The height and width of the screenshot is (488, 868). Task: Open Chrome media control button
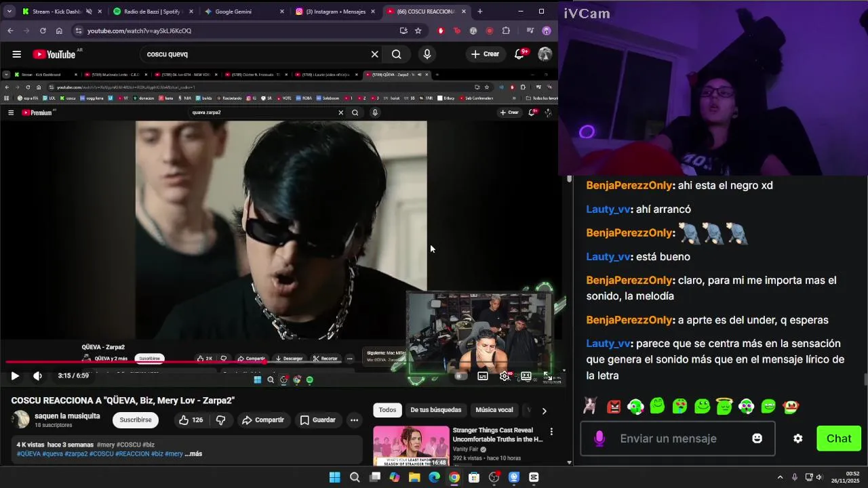530,30
